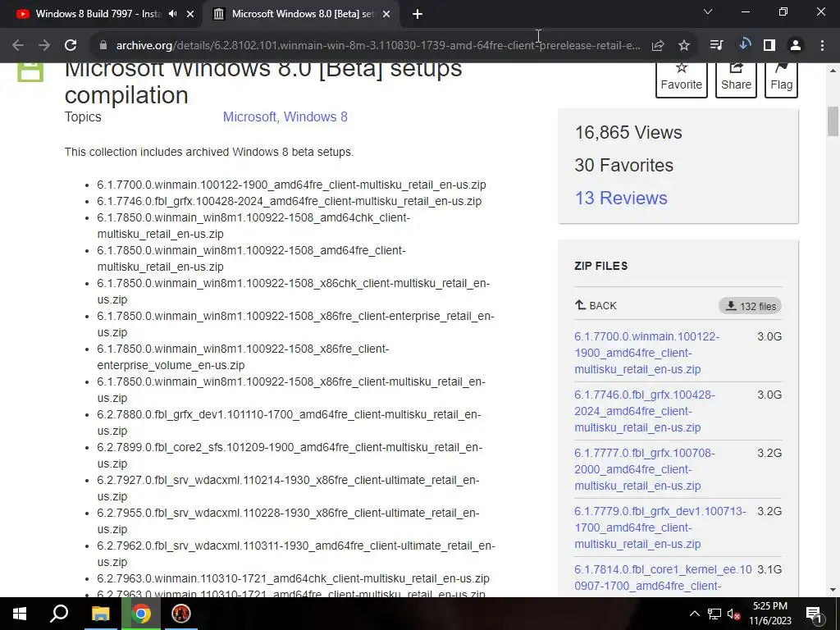Viewport: 840px width, 630px height.
Task: Click the Chrome taskbar icon
Action: click(x=141, y=614)
